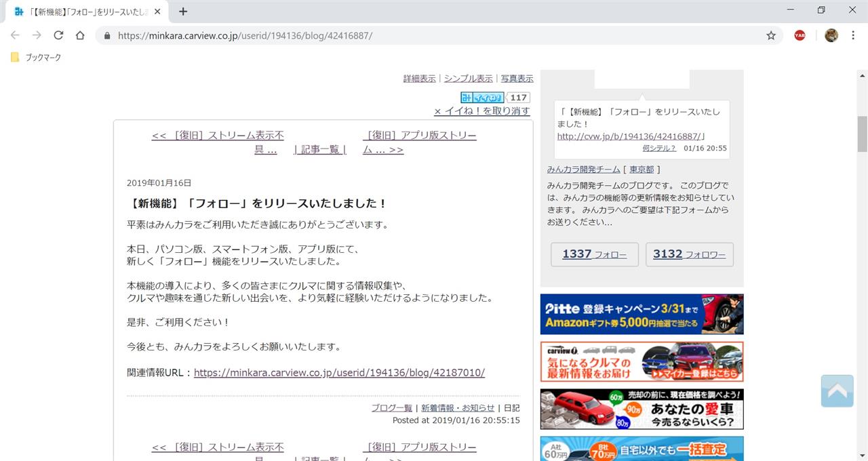The image size is (868, 461).
Task: Open the あなたの愛車 price banner
Action: click(642, 409)
